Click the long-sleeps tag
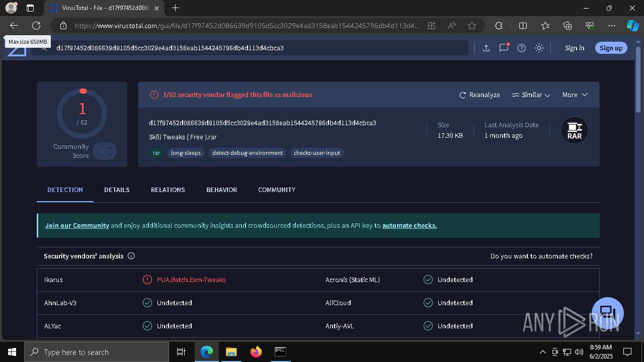The image size is (644, 362). [x=186, y=153]
